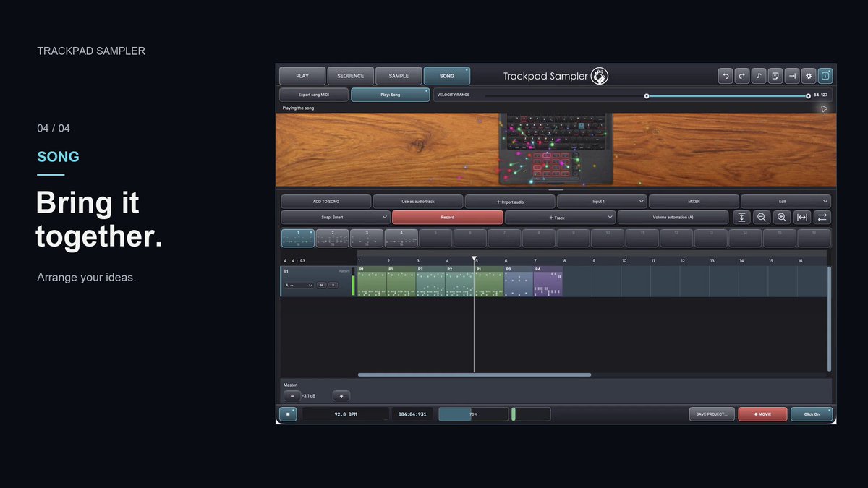This screenshot has height=488, width=868.
Task: Select the blue P3 clip
Action: (x=519, y=281)
